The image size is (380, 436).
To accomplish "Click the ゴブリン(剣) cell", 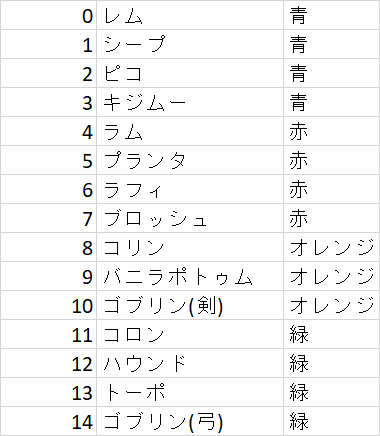I will tap(190, 305).
